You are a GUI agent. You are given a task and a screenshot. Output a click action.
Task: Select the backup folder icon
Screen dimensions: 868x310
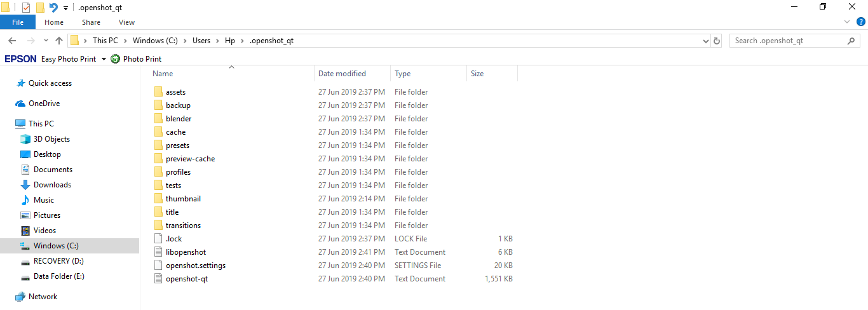pos(159,105)
